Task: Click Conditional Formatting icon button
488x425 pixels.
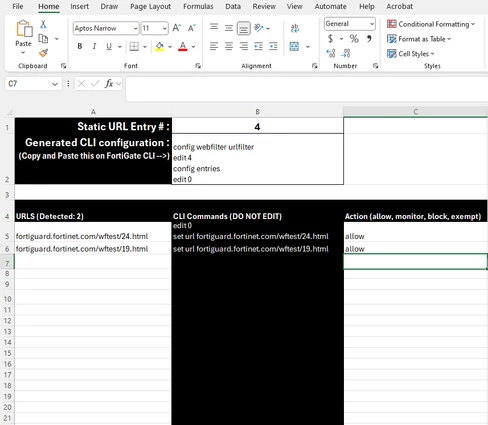Action: pos(431,24)
